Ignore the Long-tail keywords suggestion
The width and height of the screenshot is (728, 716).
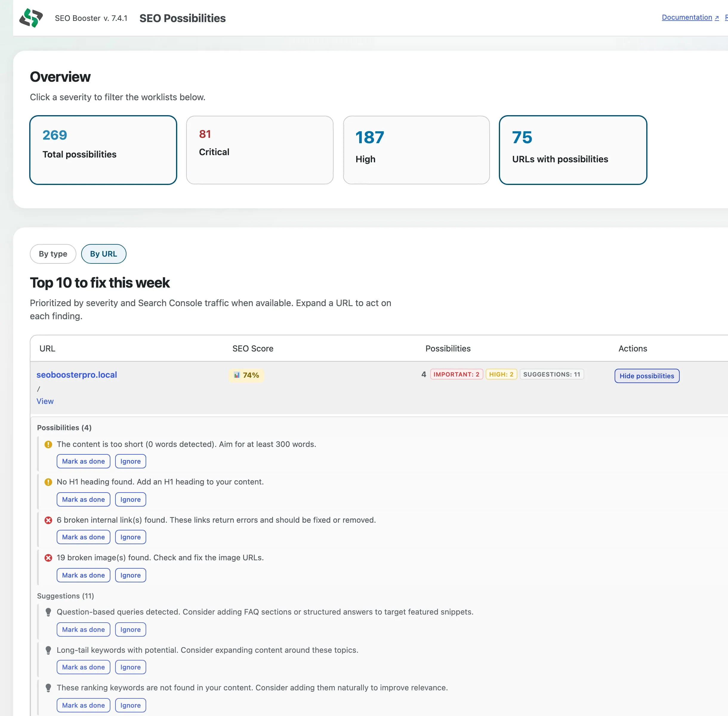[x=130, y=667]
